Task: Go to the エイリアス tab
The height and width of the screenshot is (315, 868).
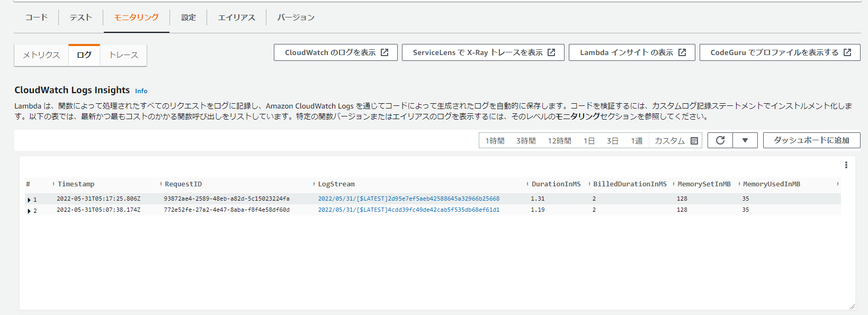Action: 237,17
